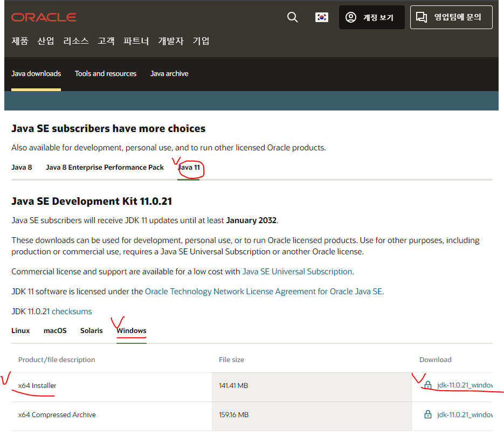The image size is (504, 436).
Task: Select the Solaris platform tab
Action: click(x=91, y=330)
